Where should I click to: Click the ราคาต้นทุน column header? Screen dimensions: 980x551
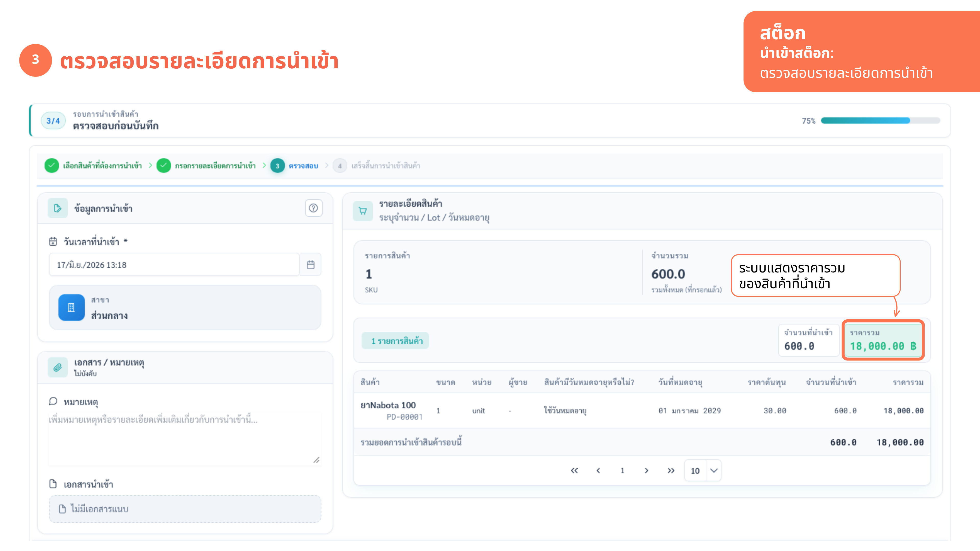pyautogui.click(x=767, y=382)
